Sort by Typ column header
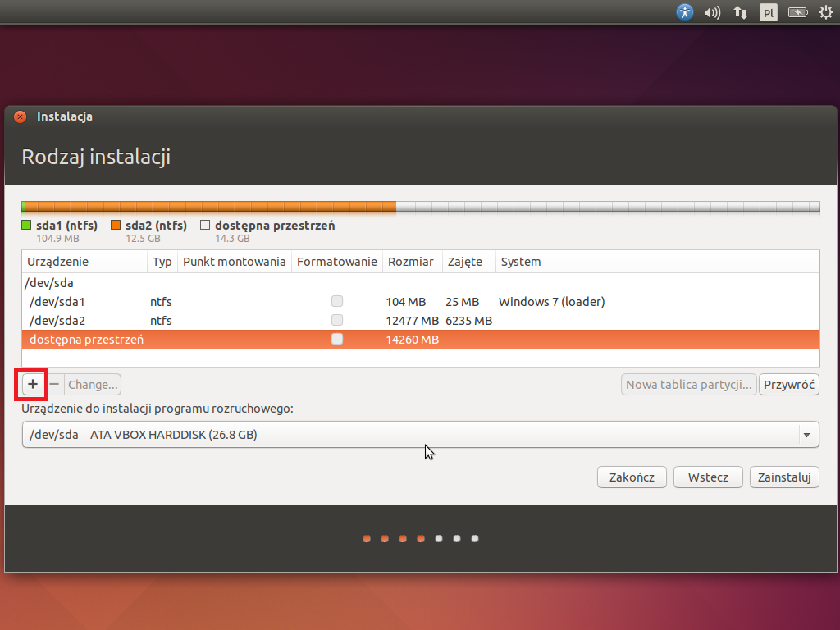Image resolution: width=840 pixels, height=630 pixels. pyautogui.click(x=162, y=262)
